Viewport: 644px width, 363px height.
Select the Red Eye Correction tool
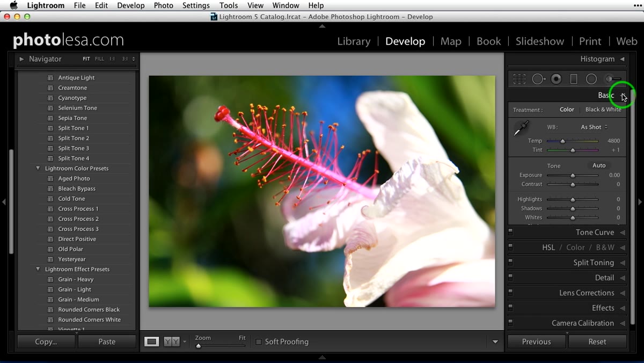pos(557,79)
